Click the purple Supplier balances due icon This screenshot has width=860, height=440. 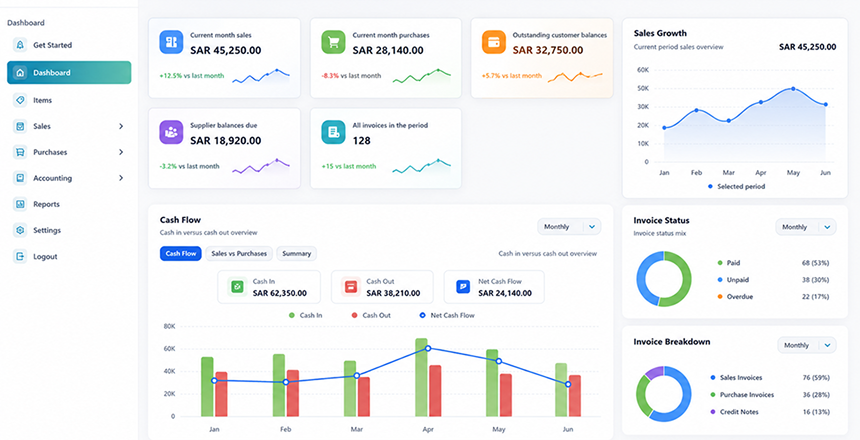pyautogui.click(x=171, y=132)
